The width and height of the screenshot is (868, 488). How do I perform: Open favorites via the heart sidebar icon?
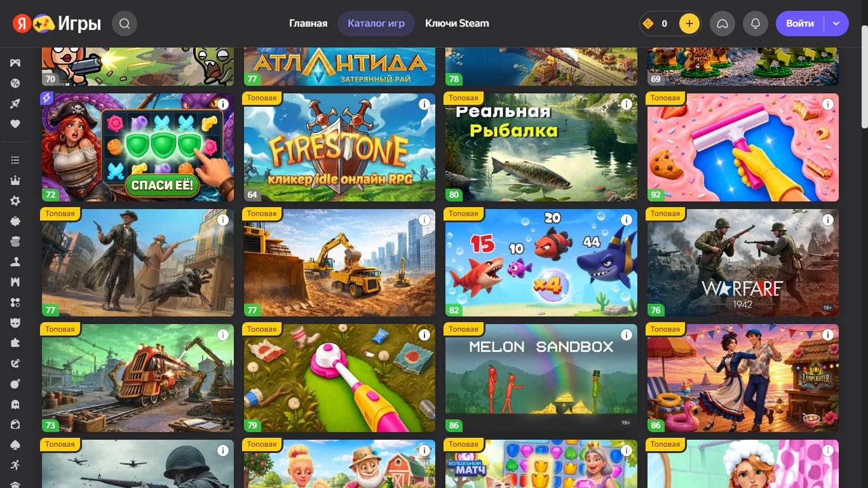tap(15, 124)
